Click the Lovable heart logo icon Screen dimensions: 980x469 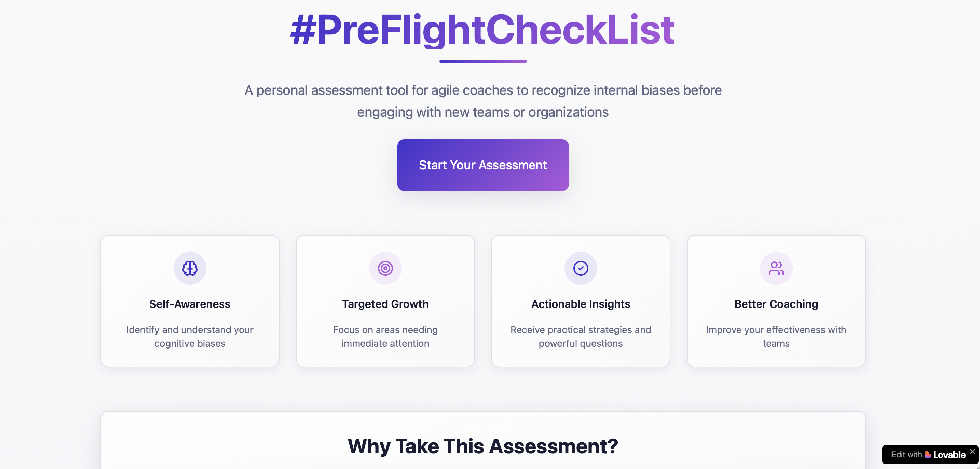(927, 455)
